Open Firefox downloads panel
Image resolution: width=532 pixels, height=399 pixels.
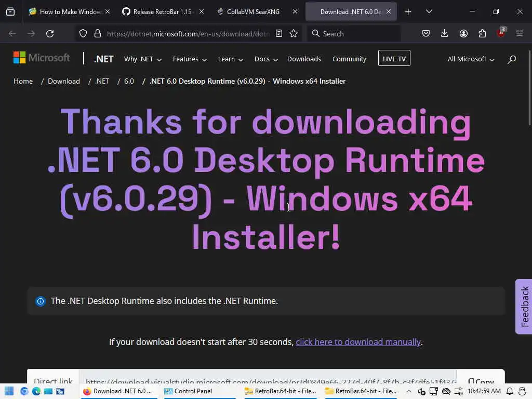coord(445,34)
